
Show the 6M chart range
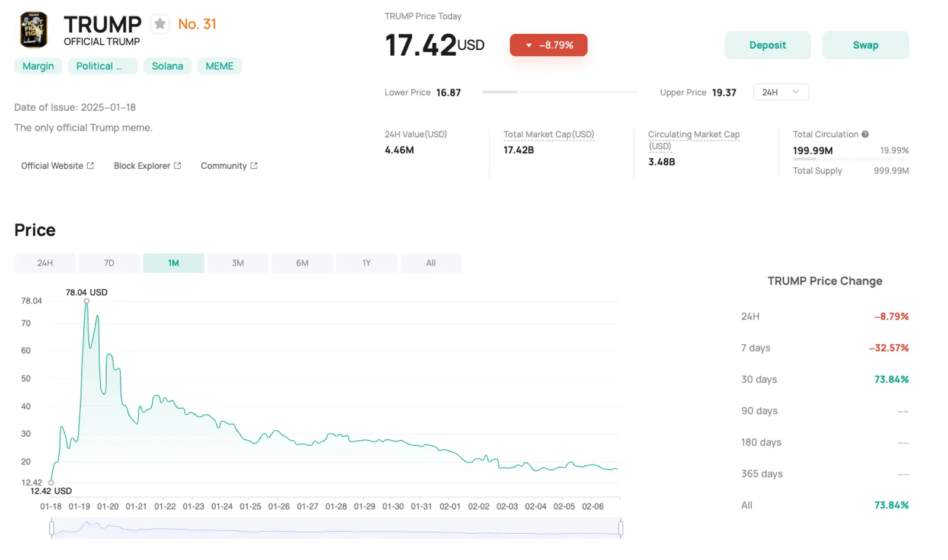click(302, 263)
